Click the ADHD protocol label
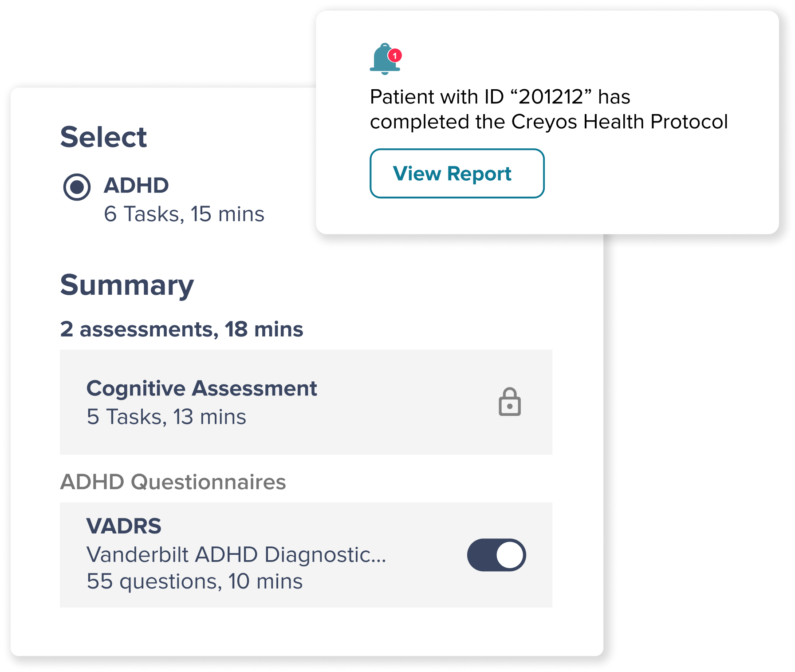The width and height of the screenshot is (795, 672). pyautogui.click(x=136, y=186)
